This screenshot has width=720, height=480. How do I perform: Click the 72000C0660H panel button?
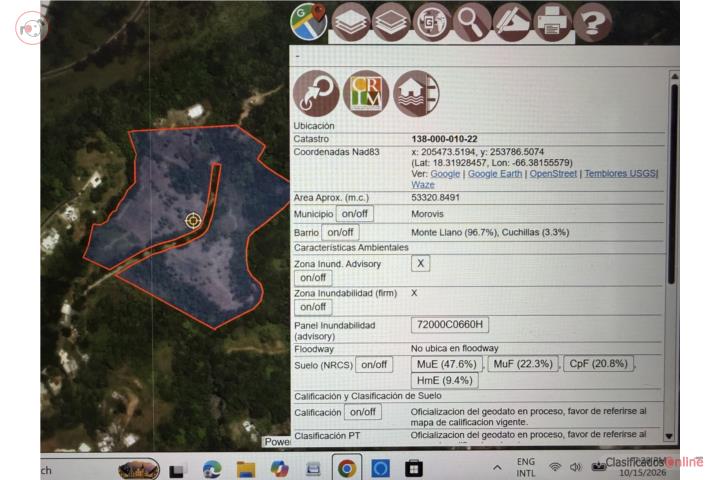(x=450, y=325)
